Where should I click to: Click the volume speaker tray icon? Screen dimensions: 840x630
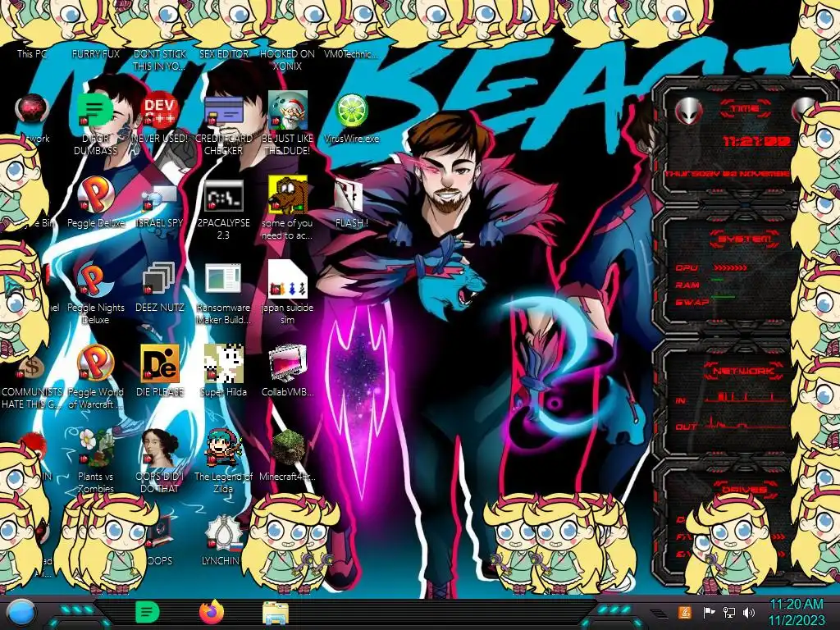[x=748, y=612]
